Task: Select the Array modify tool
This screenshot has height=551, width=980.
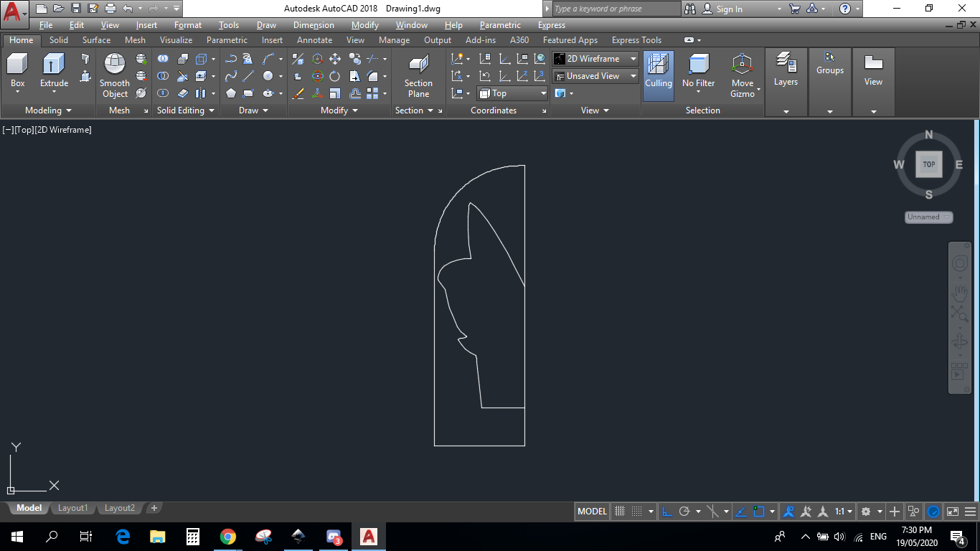Action: pyautogui.click(x=372, y=93)
